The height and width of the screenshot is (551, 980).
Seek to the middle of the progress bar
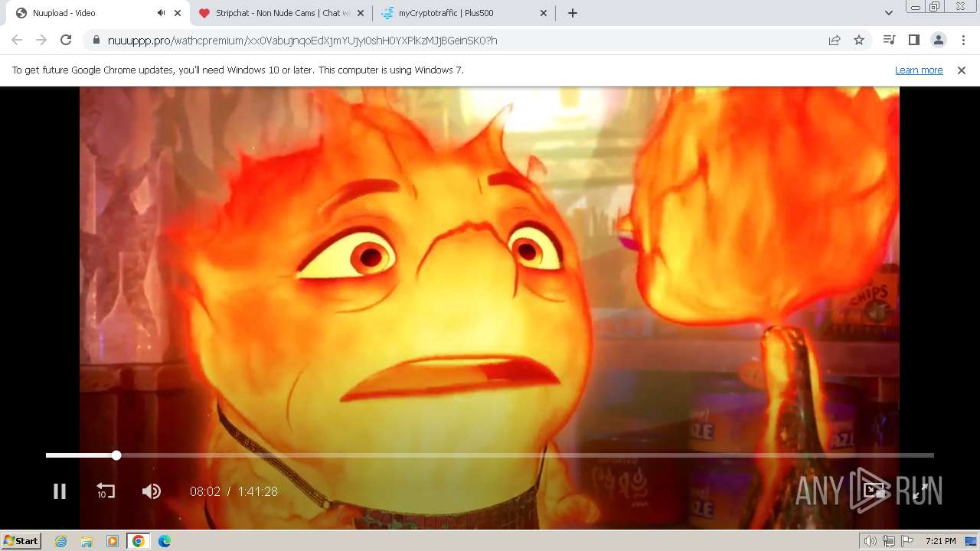coord(490,455)
